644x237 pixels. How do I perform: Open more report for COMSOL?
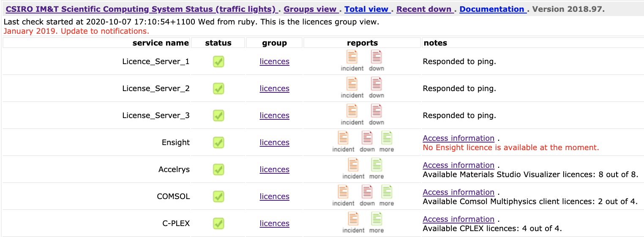[387, 196]
